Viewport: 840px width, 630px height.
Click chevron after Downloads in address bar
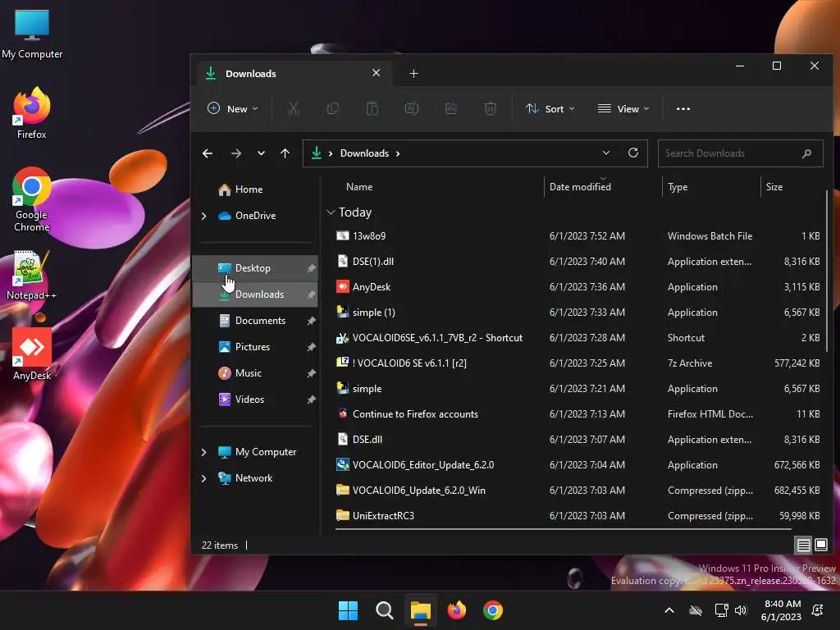point(398,153)
